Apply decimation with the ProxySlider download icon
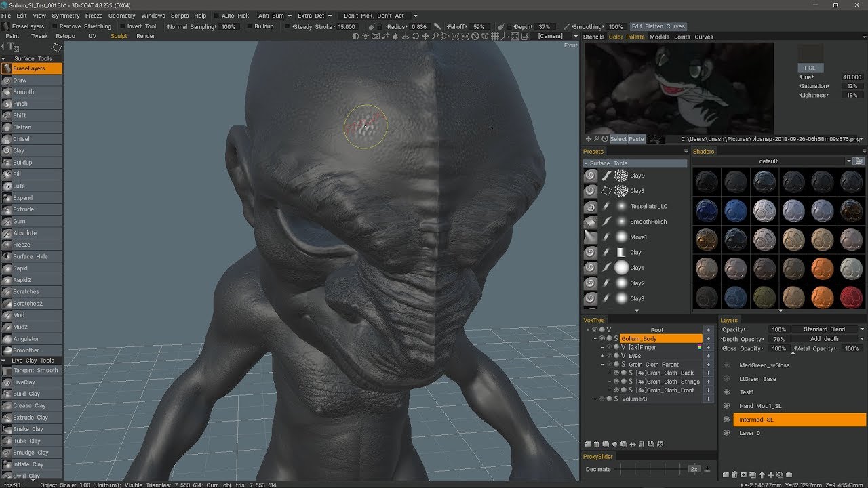This screenshot has height=488, width=868. [707, 469]
